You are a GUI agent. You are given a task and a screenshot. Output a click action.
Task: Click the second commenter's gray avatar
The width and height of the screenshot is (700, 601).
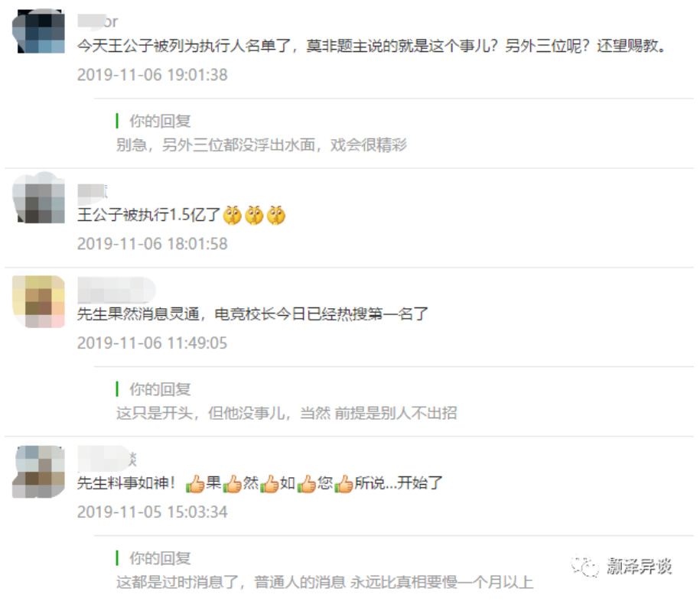[38, 197]
